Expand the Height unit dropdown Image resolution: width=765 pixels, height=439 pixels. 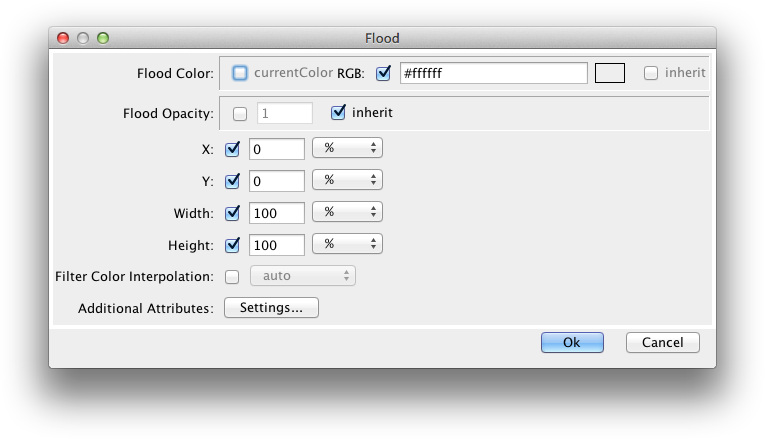pyautogui.click(x=348, y=244)
